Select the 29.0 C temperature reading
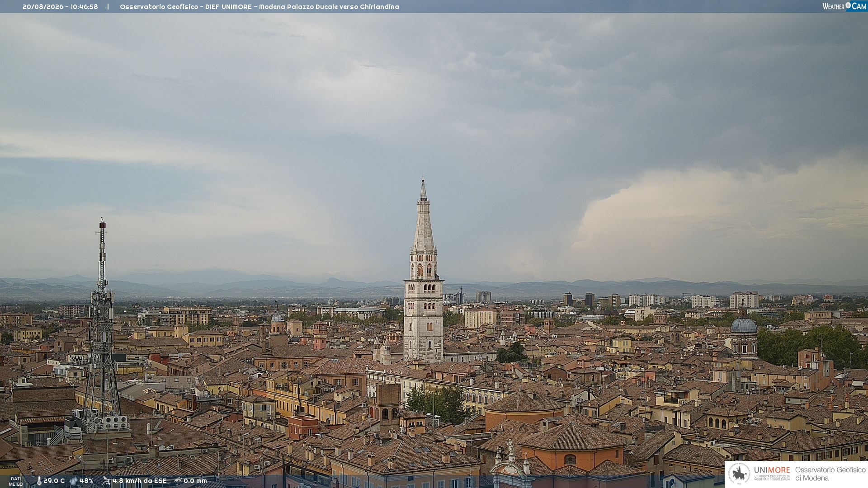Image resolution: width=868 pixels, height=488 pixels. [54, 481]
